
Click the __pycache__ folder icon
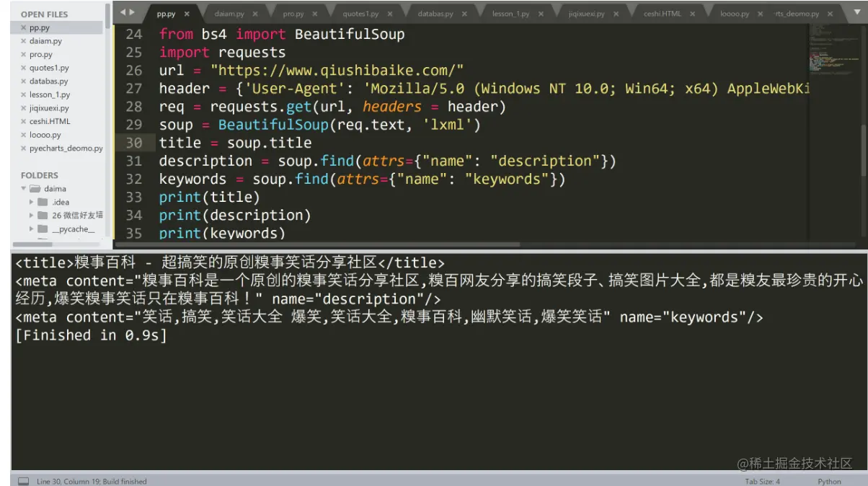[43, 229]
